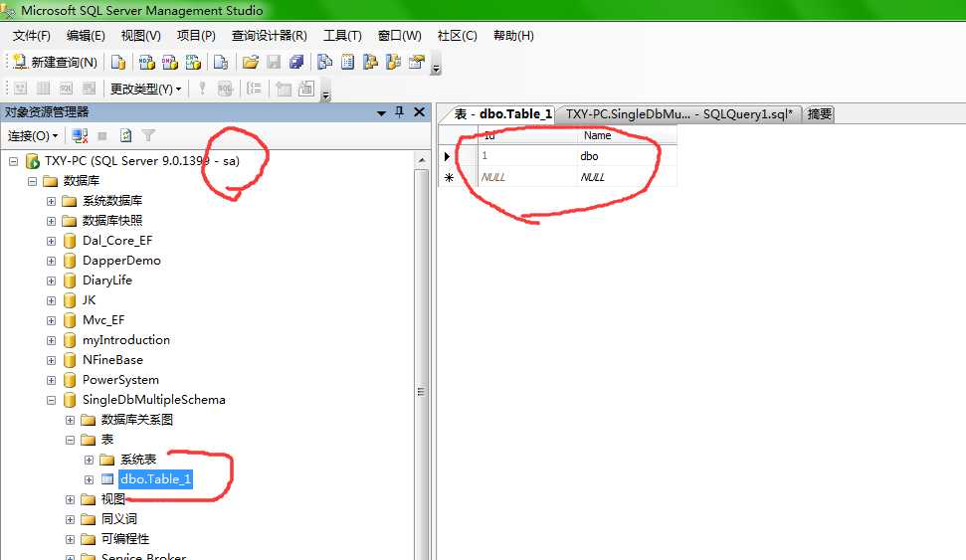The image size is (966, 560).
Task: Click the Execute SQL exclamation icon
Action: 202,89
